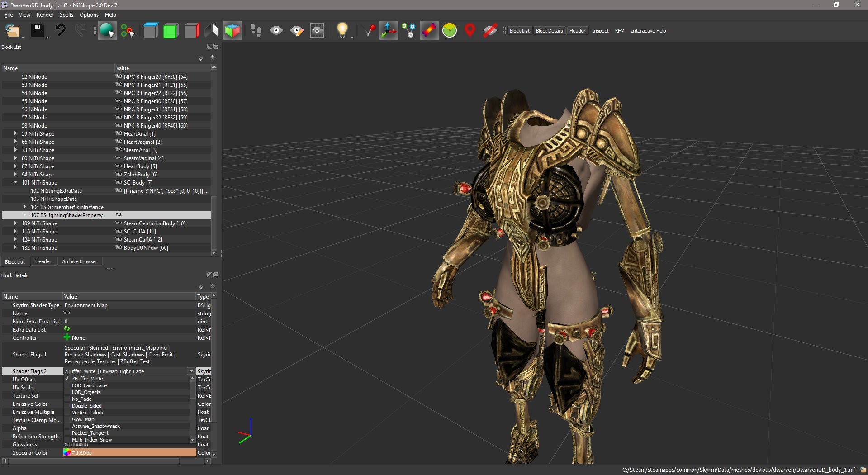Switch to the top view cube
Viewport: 868px width, 475px height.
tap(151, 31)
